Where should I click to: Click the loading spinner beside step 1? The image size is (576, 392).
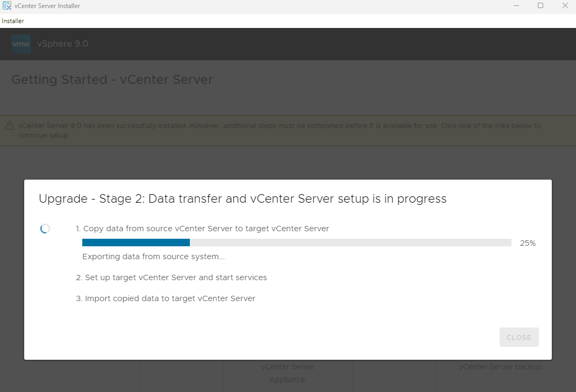pyautogui.click(x=45, y=229)
